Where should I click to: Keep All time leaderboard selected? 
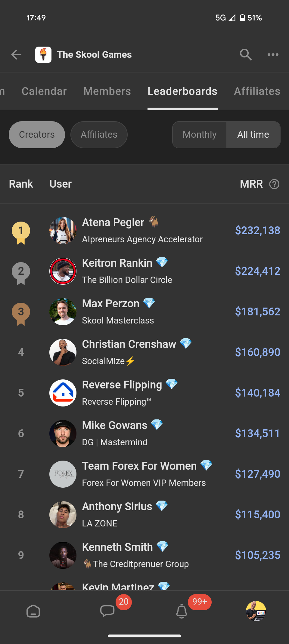253,134
